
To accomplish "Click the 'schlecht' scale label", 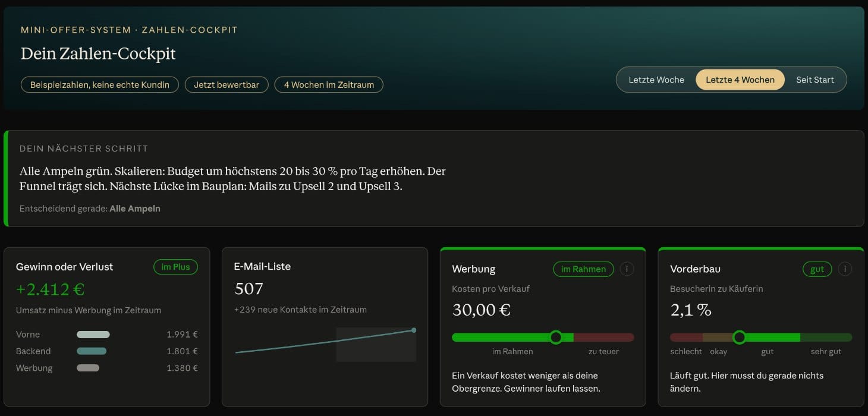I will pyautogui.click(x=686, y=351).
